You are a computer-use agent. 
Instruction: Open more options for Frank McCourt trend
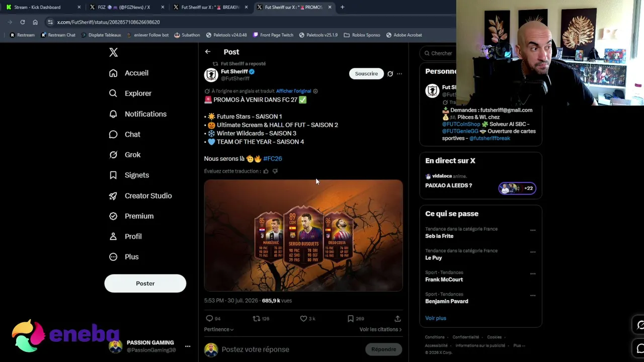(533, 274)
